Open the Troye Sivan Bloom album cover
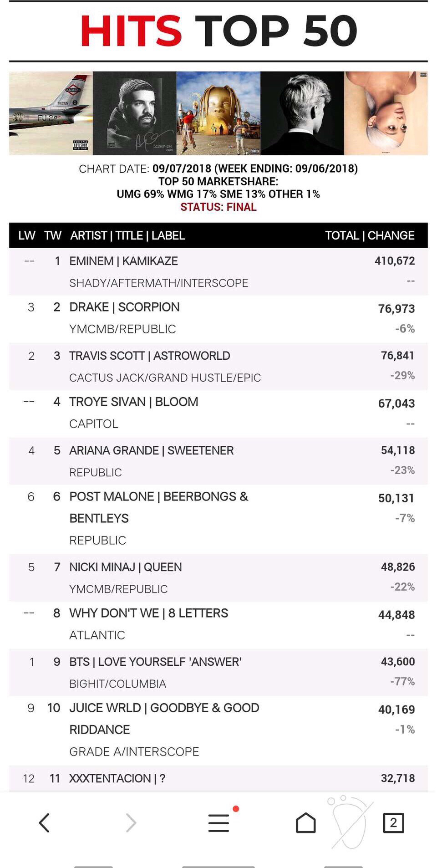The height and width of the screenshot is (868, 437). 302,113
